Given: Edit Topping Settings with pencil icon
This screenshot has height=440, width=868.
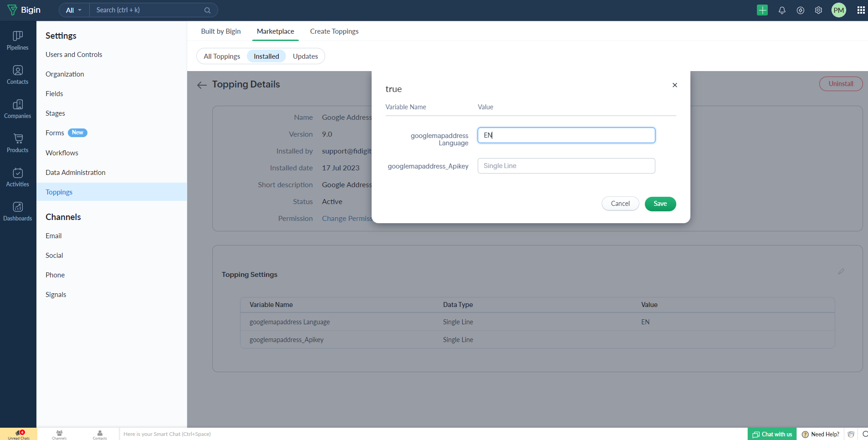Looking at the screenshot, I should pyautogui.click(x=841, y=271).
